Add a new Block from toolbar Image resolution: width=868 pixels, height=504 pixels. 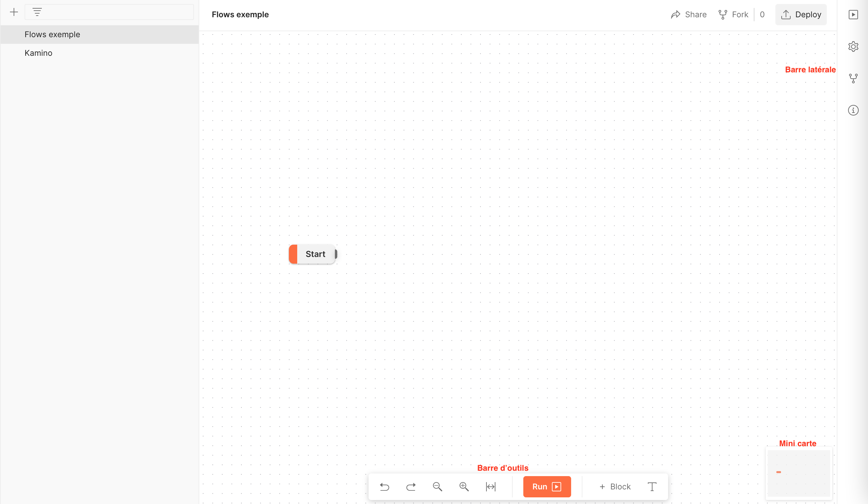click(x=615, y=486)
